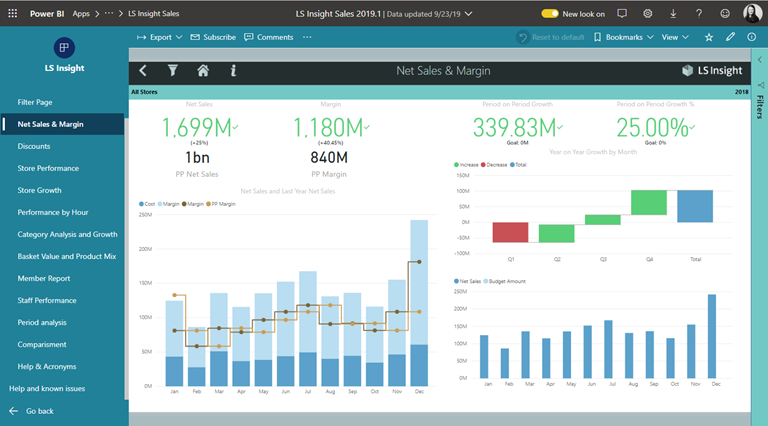Toggle the New look on switch
The image size is (768, 426).
(551, 14)
